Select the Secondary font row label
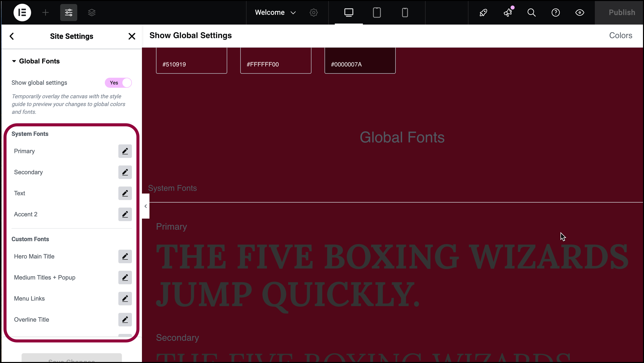This screenshot has height=363, width=644. coord(28,172)
